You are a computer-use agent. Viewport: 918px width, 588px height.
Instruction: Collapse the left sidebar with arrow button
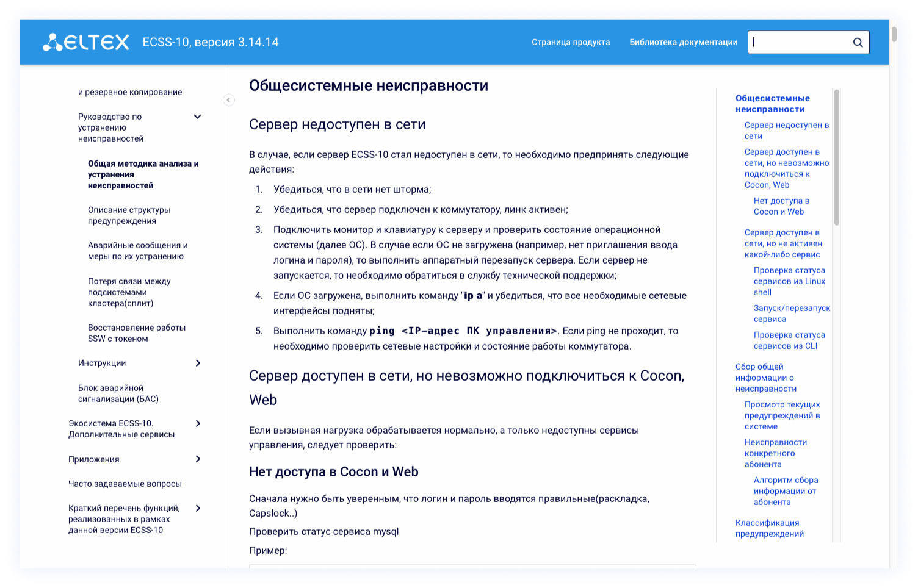pyautogui.click(x=228, y=100)
